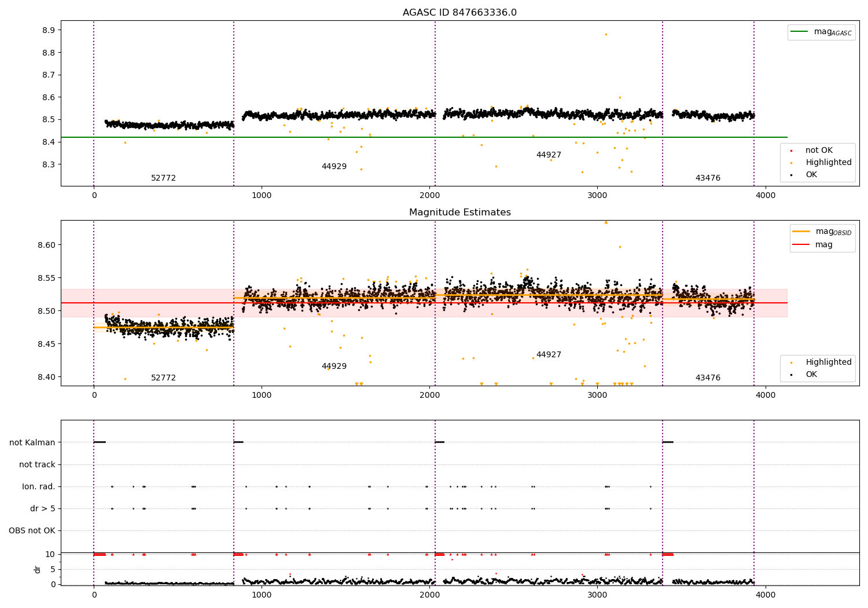Click the 8.3 y-axis tick label

point(48,165)
